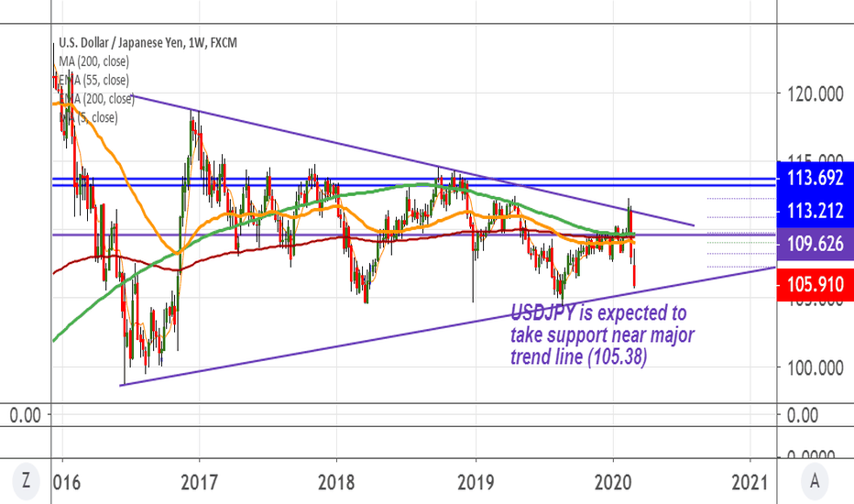Select the MA (200, close) indicator label
Viewport: 854px width, 504px height.
click(93, 61)
